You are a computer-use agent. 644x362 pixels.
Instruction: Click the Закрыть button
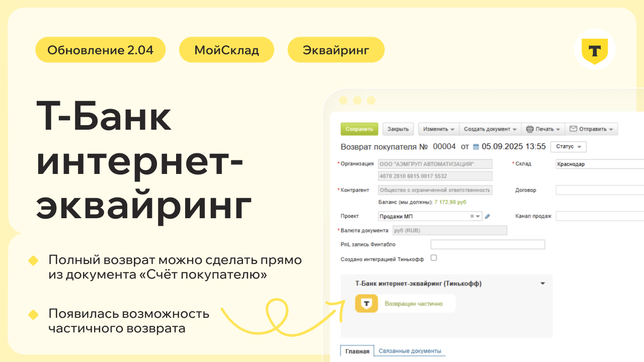click(x=398, y=129)
